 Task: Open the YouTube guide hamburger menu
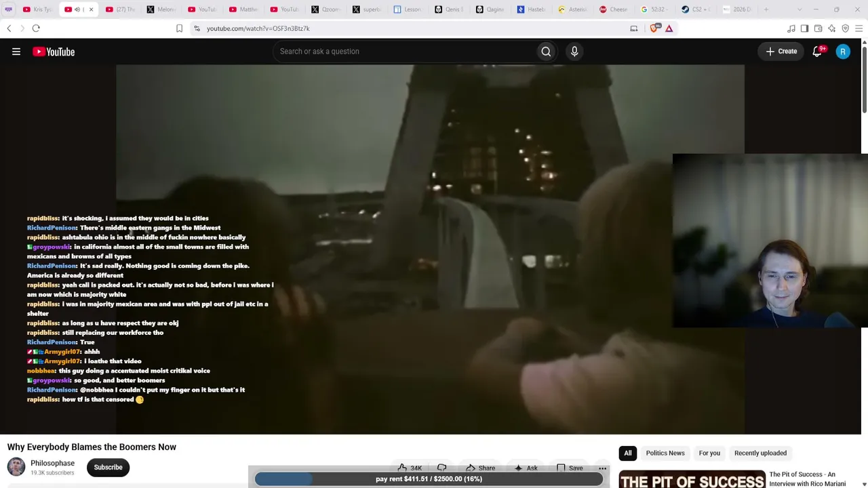(x=16, y=52)
